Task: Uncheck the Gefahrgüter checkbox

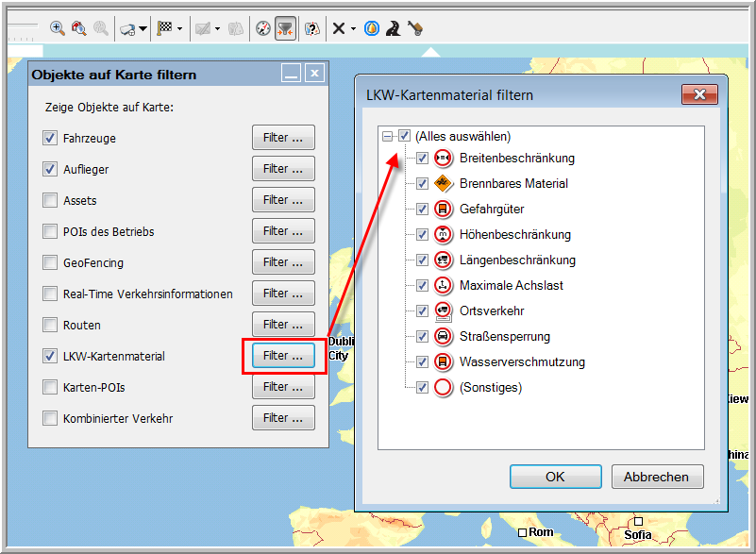Action: (422, 210)
